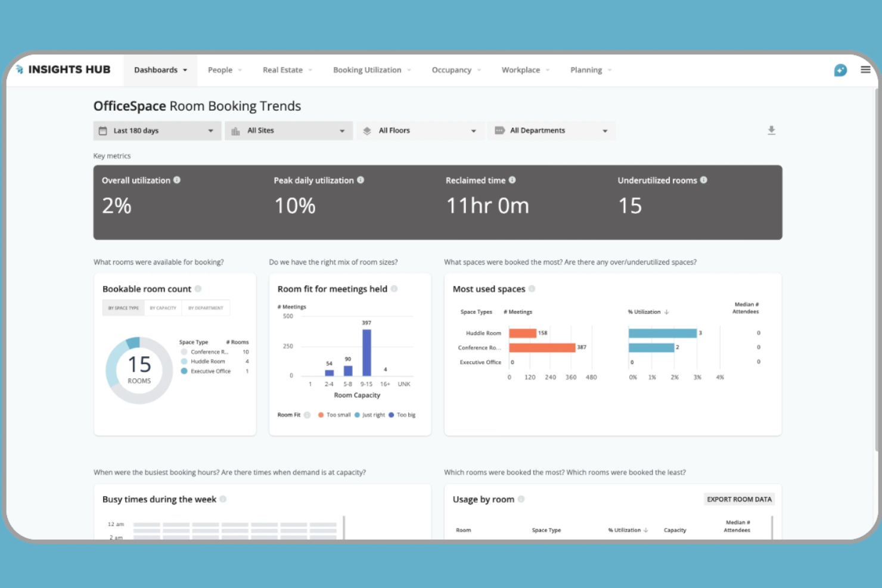Image resolution: width=882 pixels, height=588 pixels.
Task: Click the Room column header in Usage by room
Action: click(x=463, y=530)
